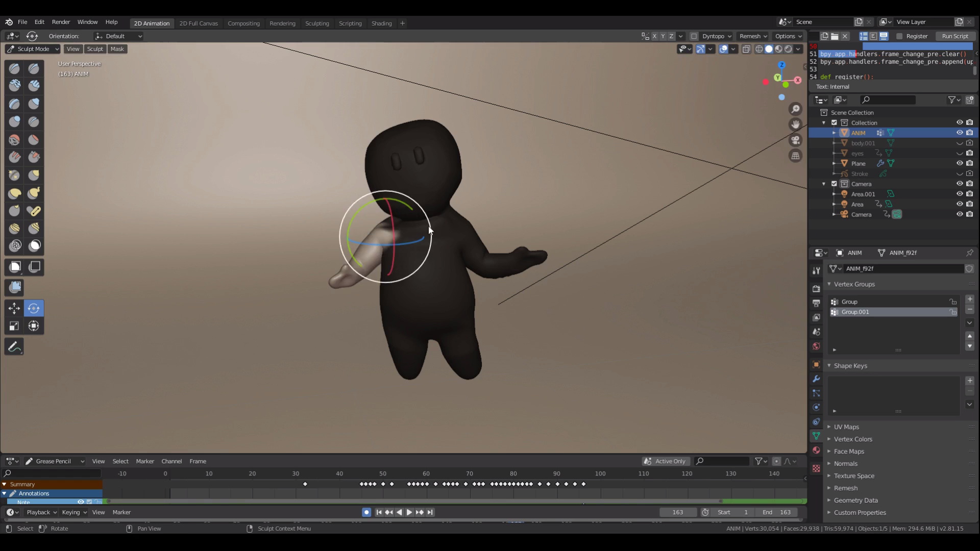Click the pan hand viewport icon

click(x=795, y=124)
